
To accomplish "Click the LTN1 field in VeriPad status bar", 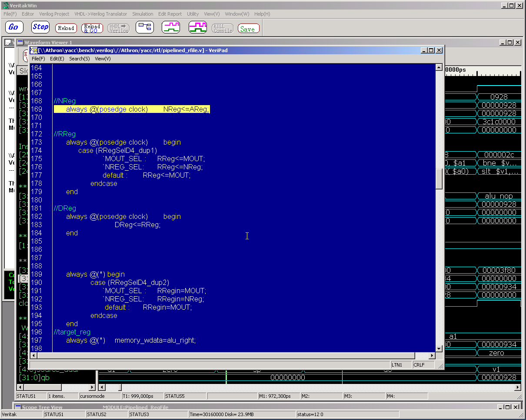I will [401, 365].
